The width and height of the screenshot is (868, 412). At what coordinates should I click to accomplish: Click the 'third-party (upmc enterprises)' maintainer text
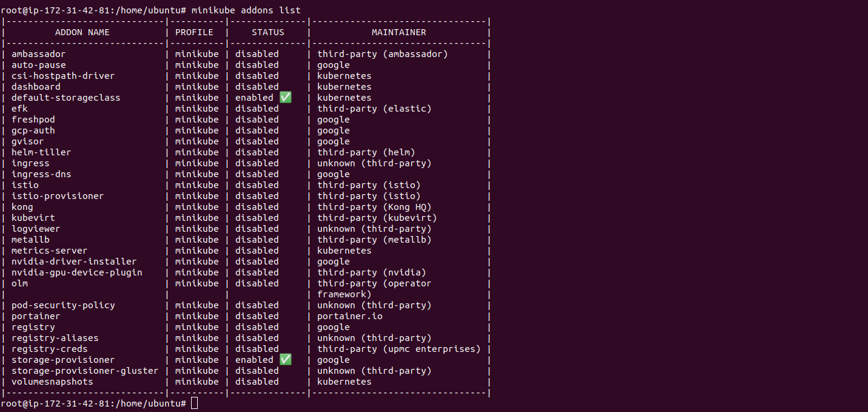pyautogui.click(x=399, y=349)
